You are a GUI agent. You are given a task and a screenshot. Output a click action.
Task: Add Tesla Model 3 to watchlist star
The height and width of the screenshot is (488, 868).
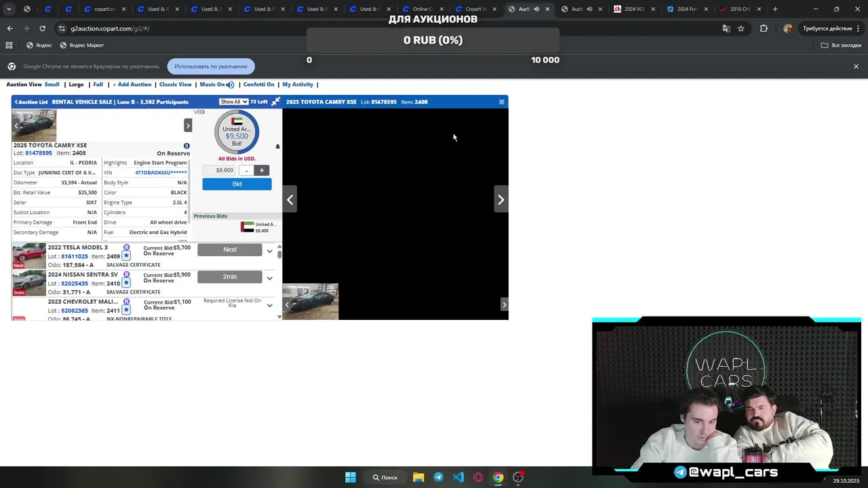[x=126, y=256]
